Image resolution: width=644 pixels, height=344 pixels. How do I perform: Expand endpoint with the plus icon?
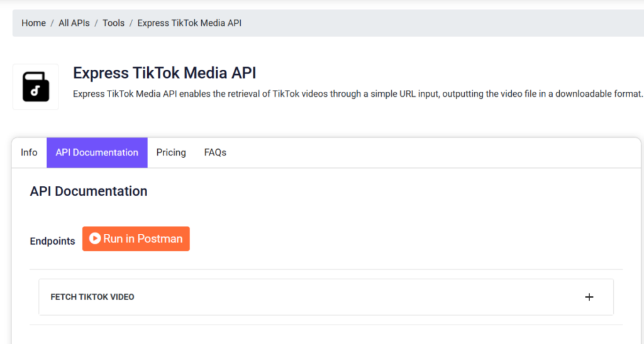589,297
